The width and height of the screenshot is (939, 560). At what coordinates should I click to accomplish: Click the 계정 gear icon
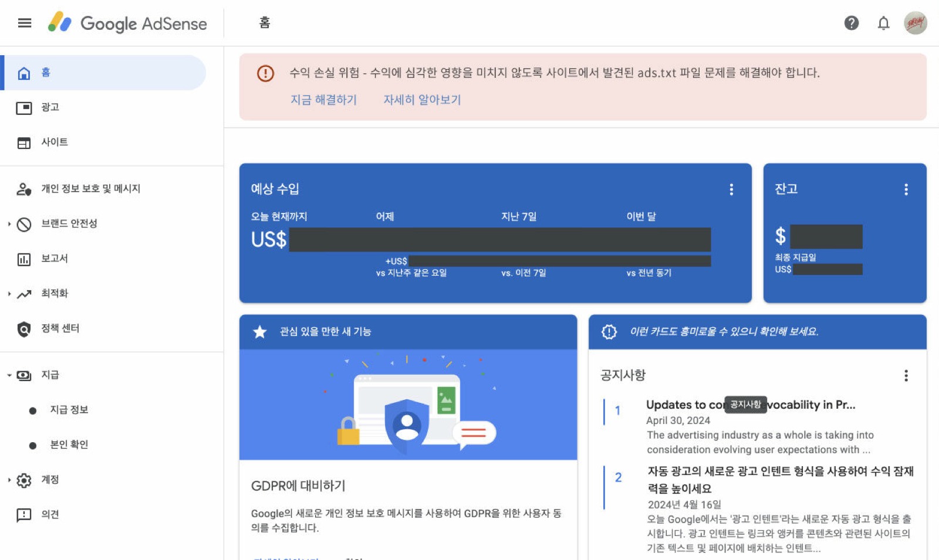[24, 480]
